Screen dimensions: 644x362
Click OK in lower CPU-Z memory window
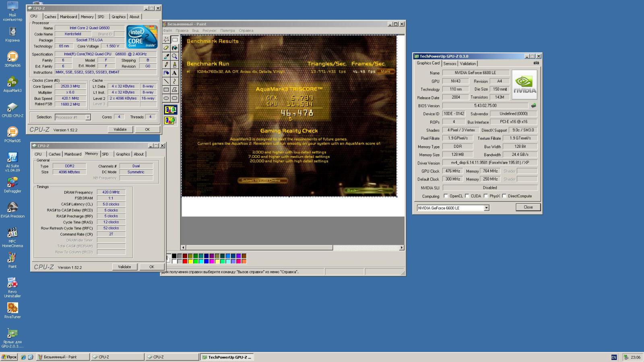coord(152,267)
